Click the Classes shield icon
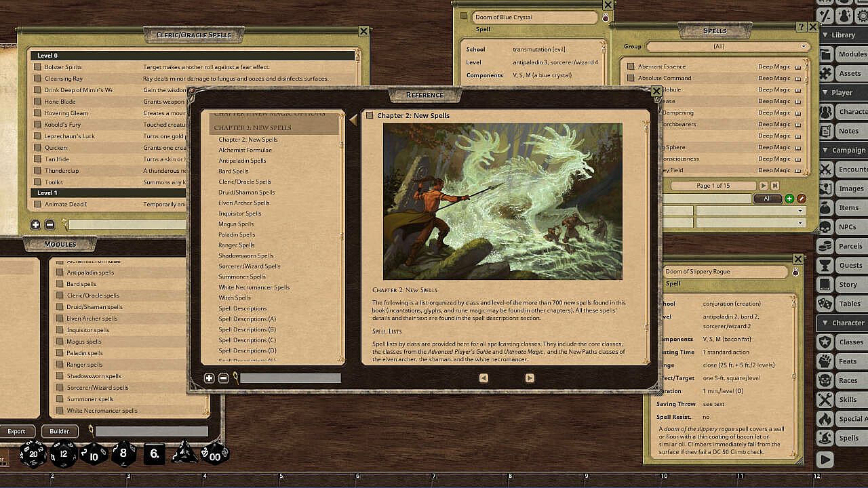868x488 pixels. click(825, 342)
